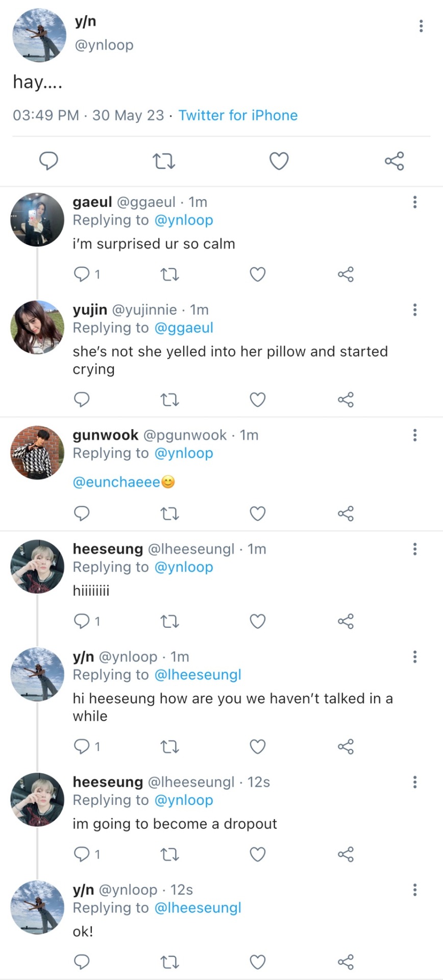Viewport: 443px width, 980px height.
Task: Open gunwook's profile picture
Action: (x=37, y=453)
